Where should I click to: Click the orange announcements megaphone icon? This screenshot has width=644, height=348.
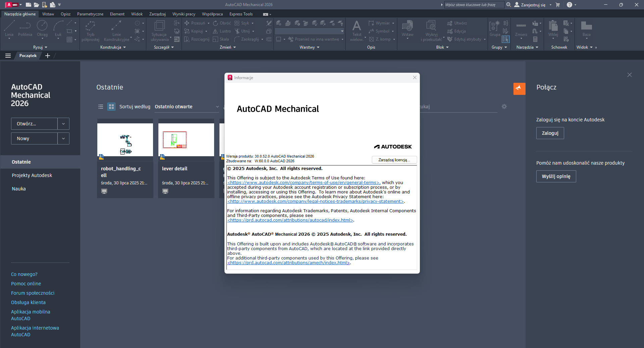519,89
